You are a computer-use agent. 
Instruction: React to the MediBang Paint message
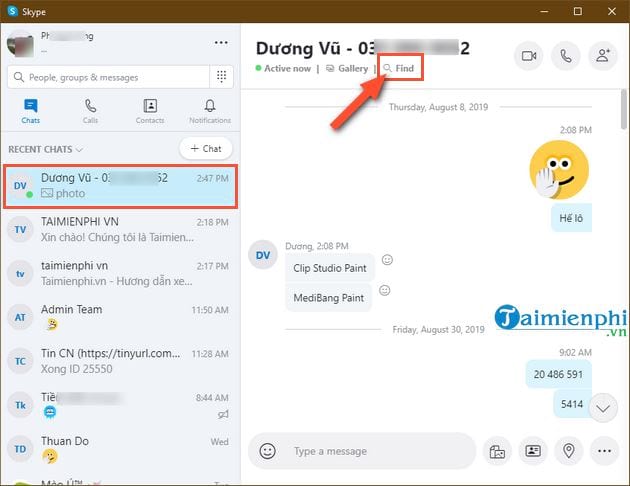385,290
